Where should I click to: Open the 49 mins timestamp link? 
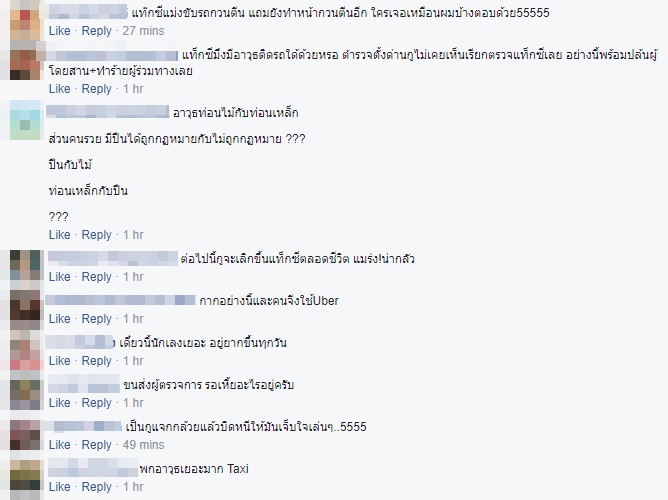143,445
